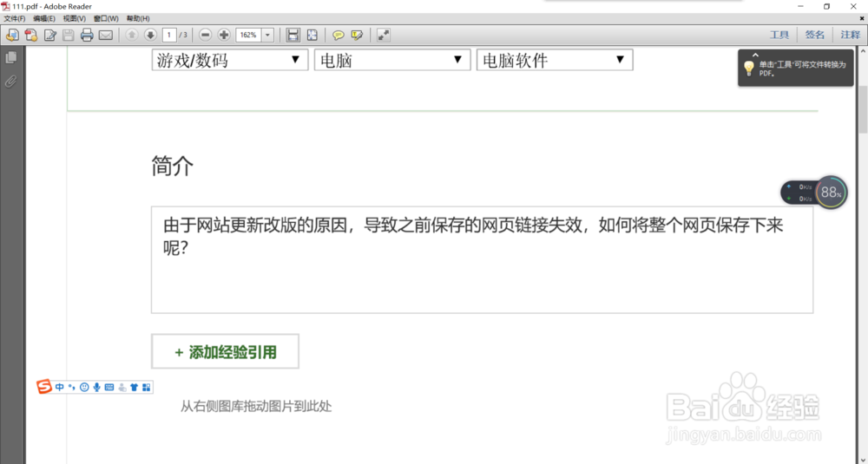Click the save (floppy disk) icon
The image size is (868, 464).
point(68,36)
